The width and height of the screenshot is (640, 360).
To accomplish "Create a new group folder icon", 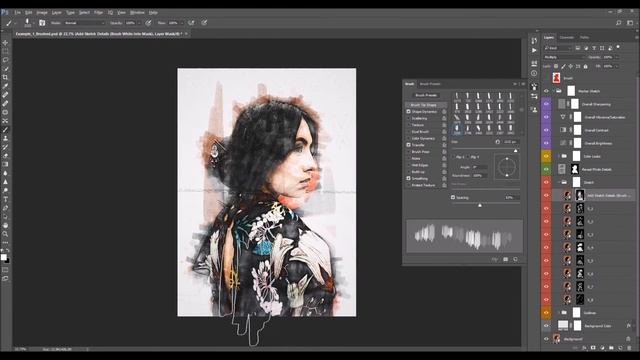I will coord(611,348).
